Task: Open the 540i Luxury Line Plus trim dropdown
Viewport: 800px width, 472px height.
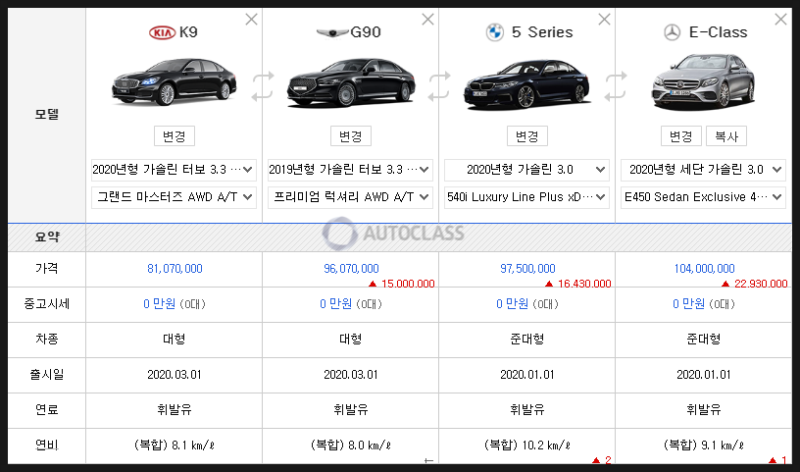Action: click(527, 197)
